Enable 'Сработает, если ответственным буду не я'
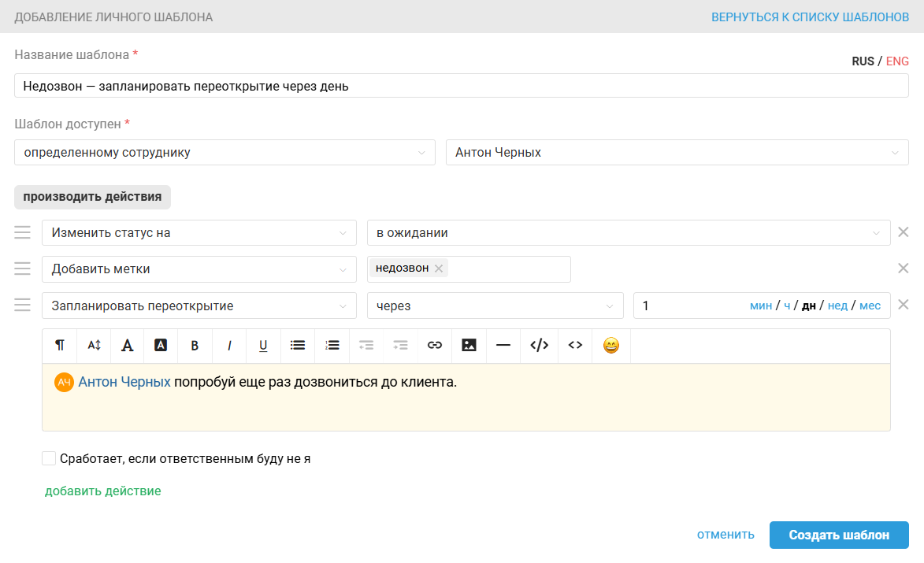The image size is (924, 563). 49,458
